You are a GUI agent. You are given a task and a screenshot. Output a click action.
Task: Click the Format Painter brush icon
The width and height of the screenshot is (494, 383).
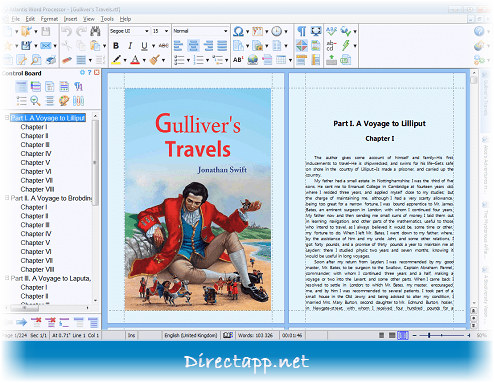click(x=154, y=60)
